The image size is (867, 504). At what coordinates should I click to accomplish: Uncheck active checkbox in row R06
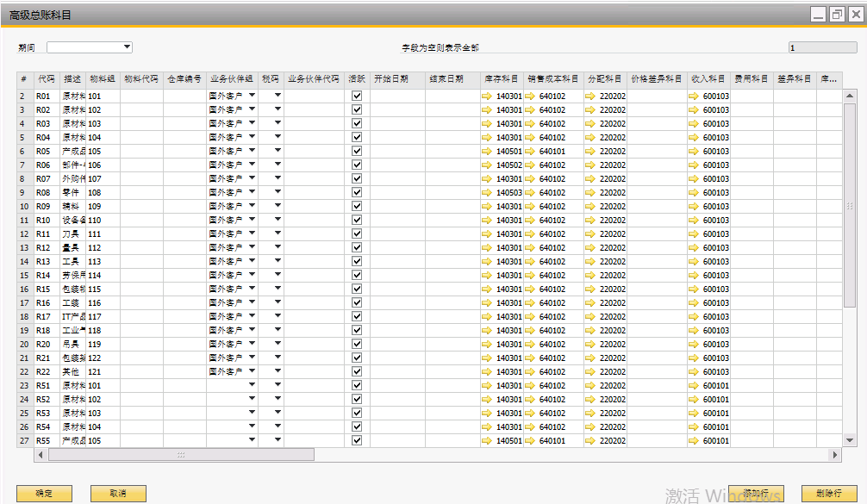click(x=357, y=165)
